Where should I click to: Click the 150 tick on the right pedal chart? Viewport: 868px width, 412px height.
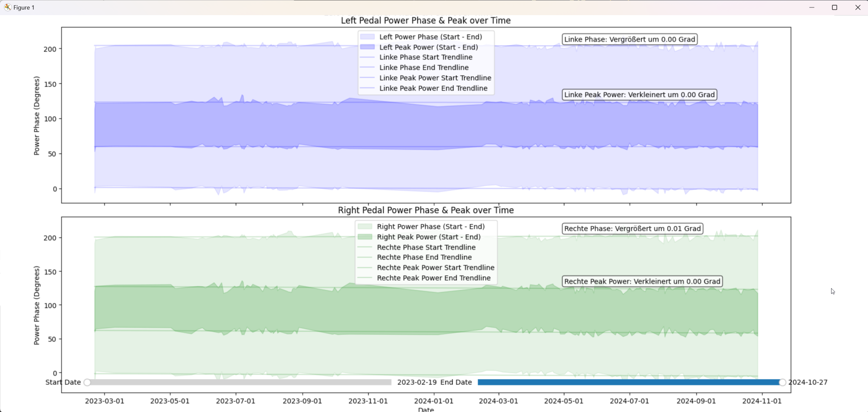(x=50, y=272)
